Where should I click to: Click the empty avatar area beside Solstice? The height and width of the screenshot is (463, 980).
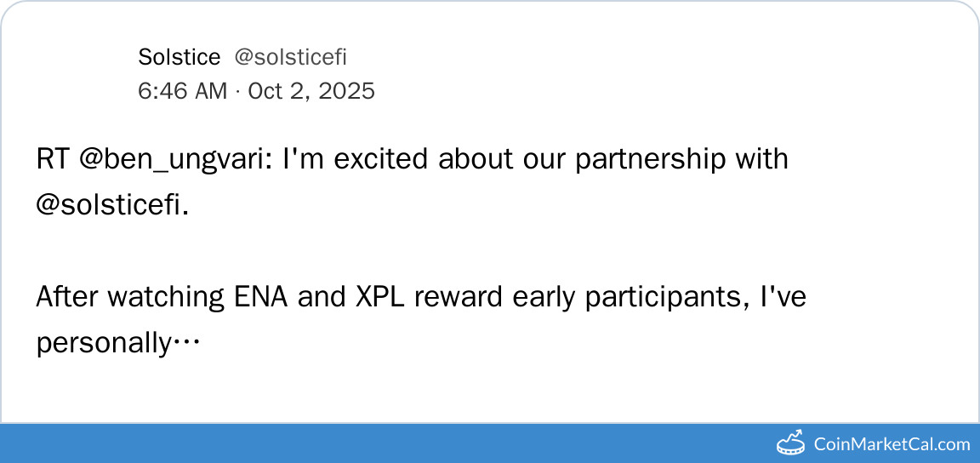click(80, 73)
